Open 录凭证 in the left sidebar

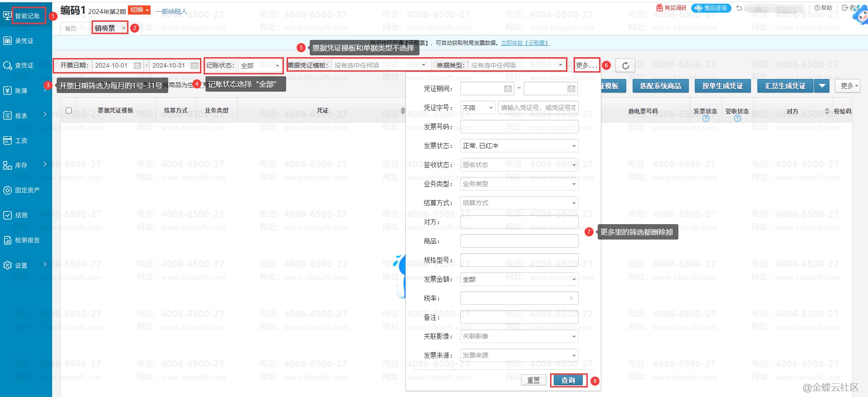(x=24, y=41)
